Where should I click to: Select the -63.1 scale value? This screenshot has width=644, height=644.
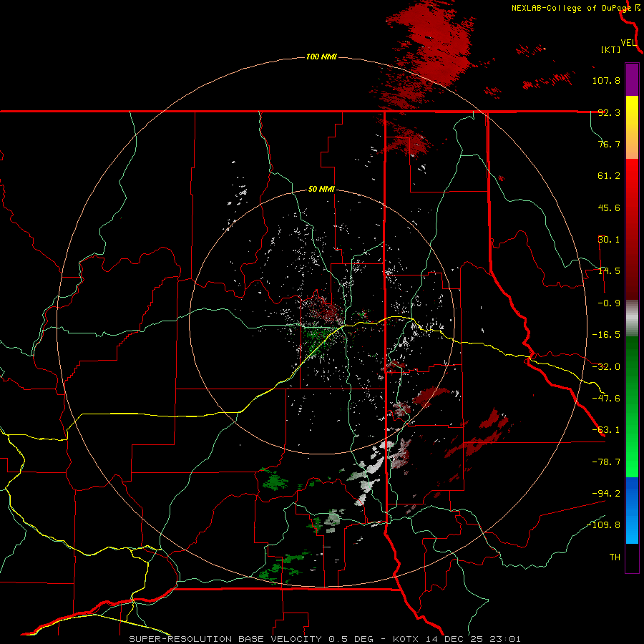pyautogui.click(x=606, y=430)
